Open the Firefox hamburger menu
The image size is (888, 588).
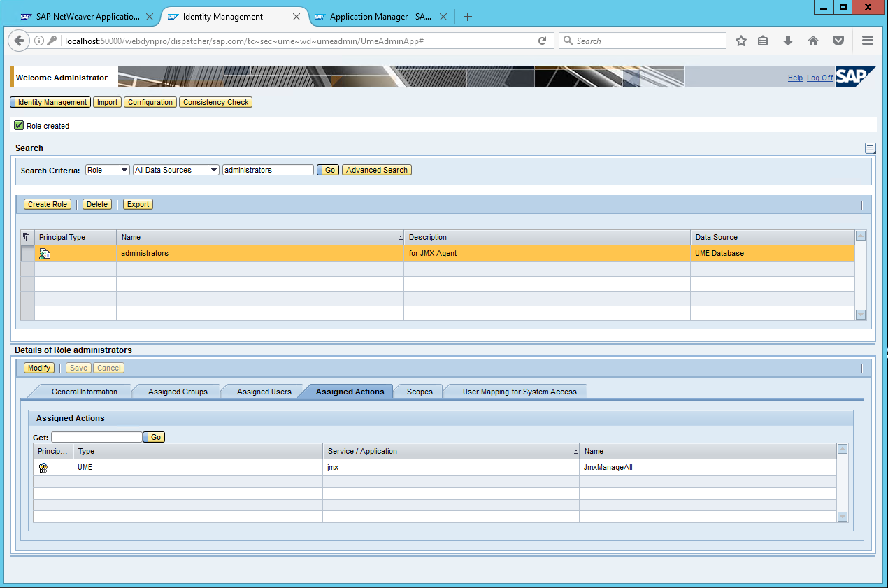coord(868,41)
